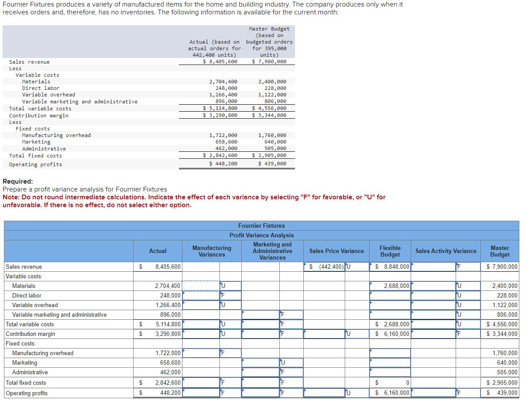Open Materials sales activity variance U dropdown
Screen dimensions: 532x400
coord(468,286)
